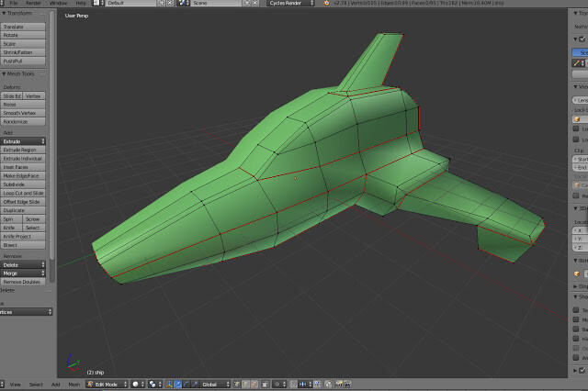
Task: Open the Window menu
Action: [58, 3]
